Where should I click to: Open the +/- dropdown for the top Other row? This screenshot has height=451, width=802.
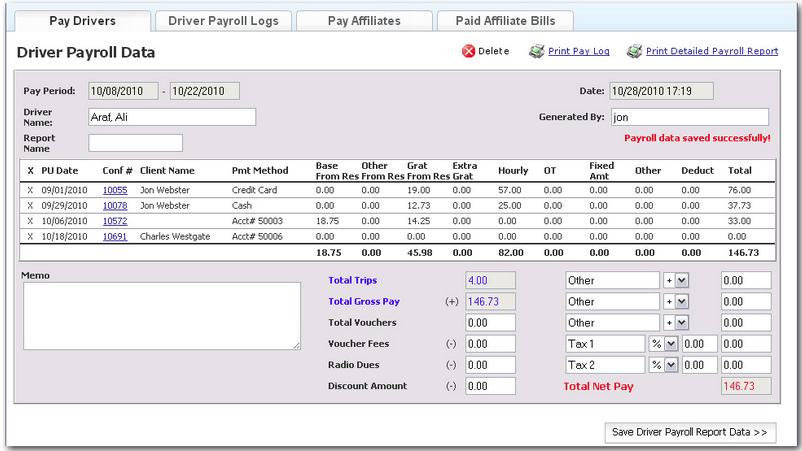pos(682,281)
